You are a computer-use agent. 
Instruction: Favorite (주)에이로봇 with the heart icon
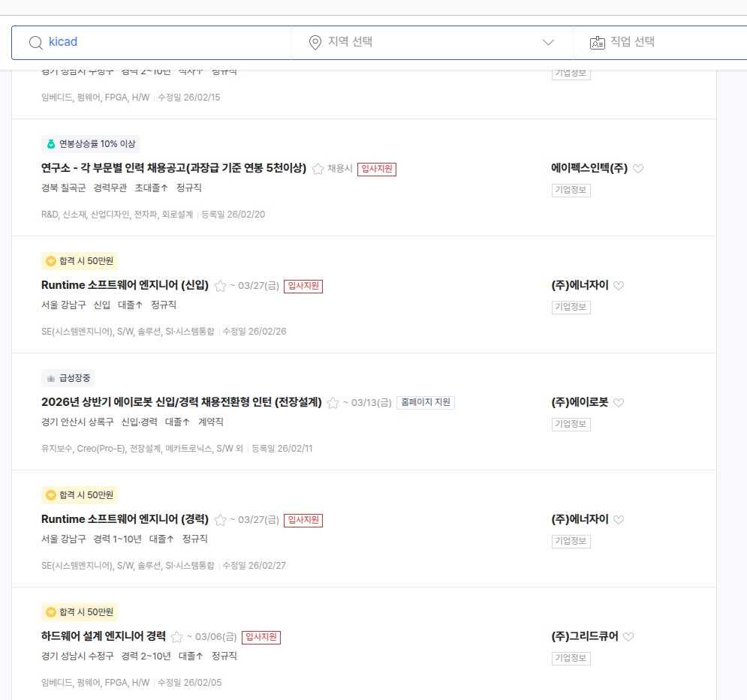coord(619,403)
